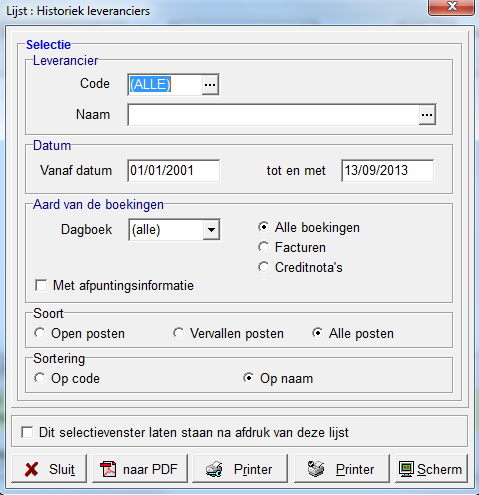Click the red X Sluit icon
The image size is (479, 495).
31,469
